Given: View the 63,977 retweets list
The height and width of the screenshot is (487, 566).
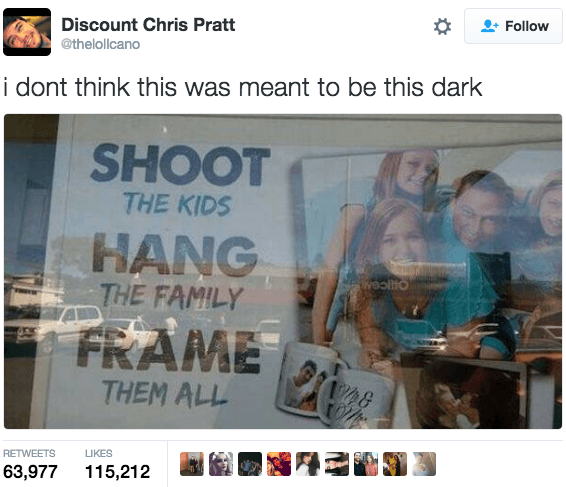Looking at the screenshot, I should click(x=30, y=471).
